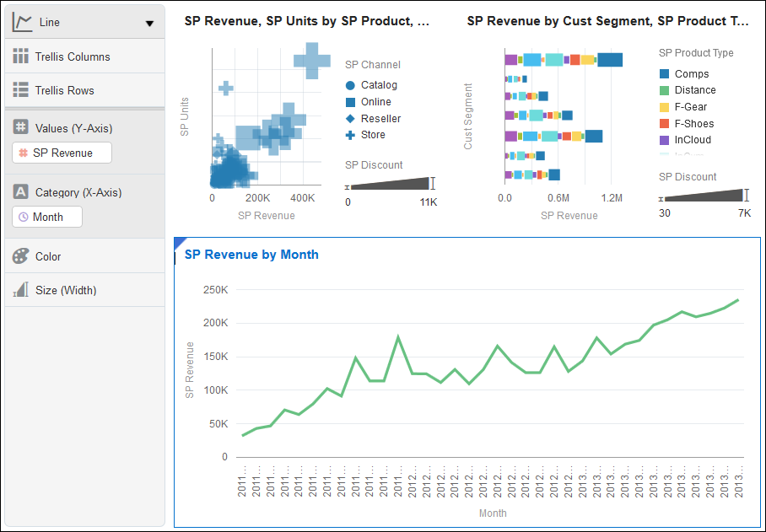Viewport: 766px width, 532px height.
Task: Click the Values (Y-Axis) hash icon
Action: [x=20, y=127]
